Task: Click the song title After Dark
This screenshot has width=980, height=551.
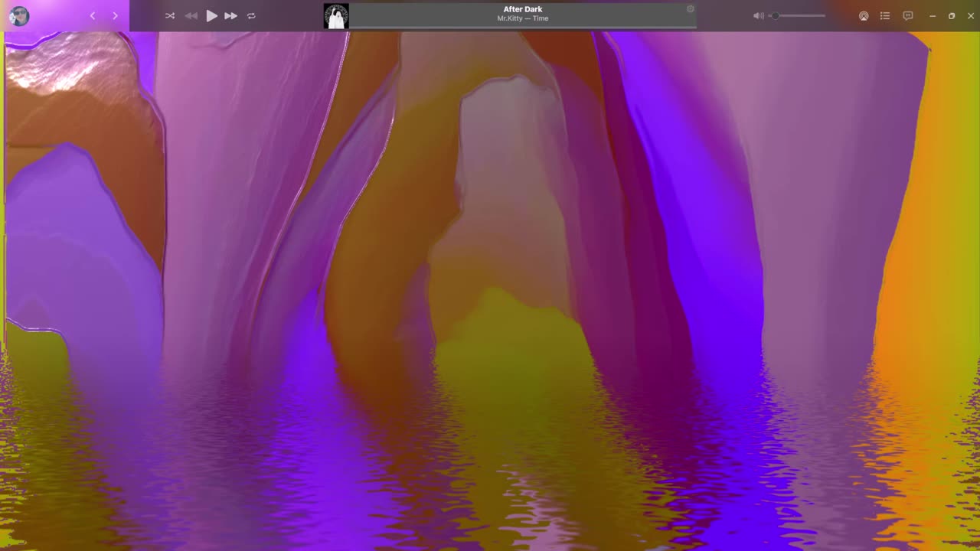Action: [523, 9]
